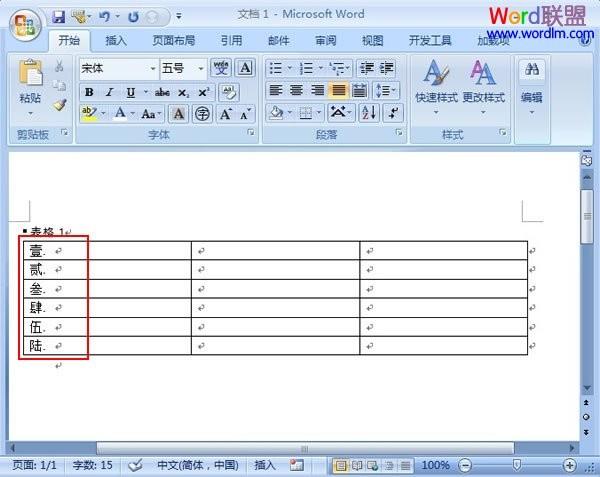600x477 pixels.
Task: Switch to the 插入 ribbon tab
Action: (116, 41)
